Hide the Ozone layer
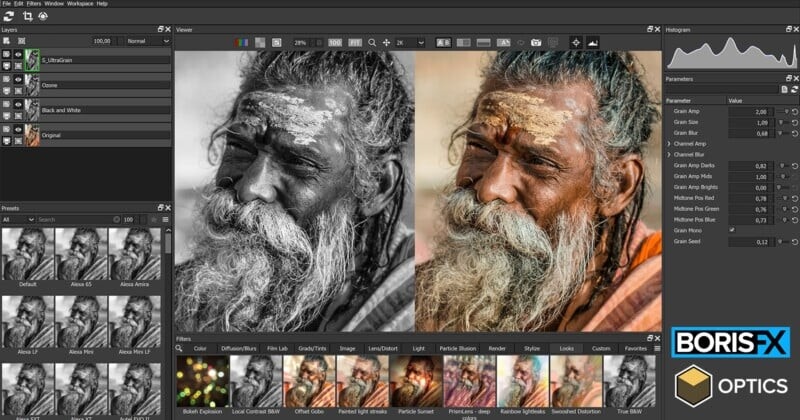The width and height of the screenshot is (800, 420). [18, 79]
